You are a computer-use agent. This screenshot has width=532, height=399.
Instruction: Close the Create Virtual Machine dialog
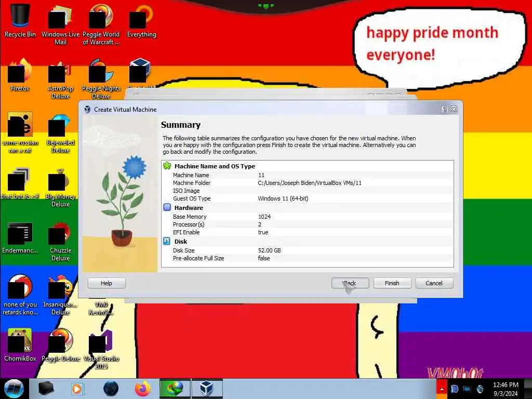coord(454,109)
